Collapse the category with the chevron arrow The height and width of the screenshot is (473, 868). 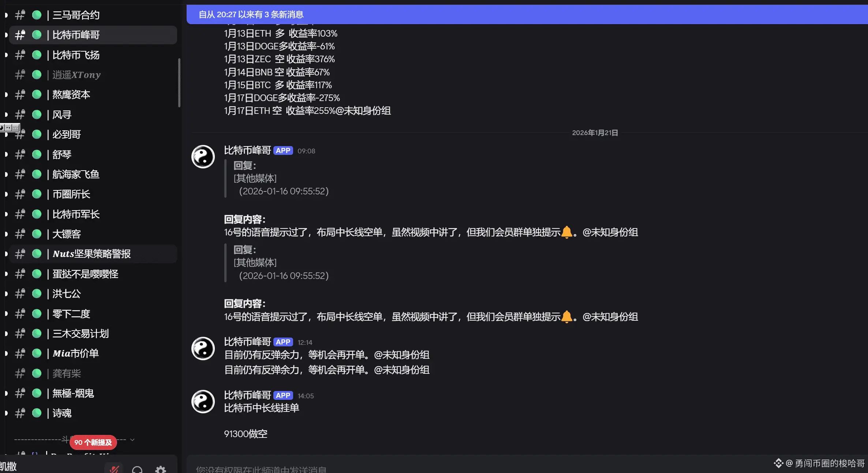(x=132, y=440)
